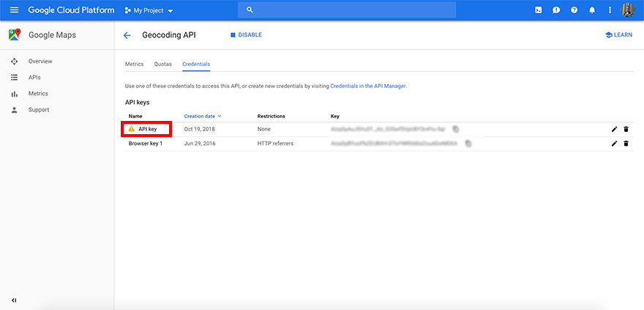Image resolution: width=644 pixels, height=310 pixels.
Task: Activate Cloud Shell from top bar
Action: [x=539, y=10]
